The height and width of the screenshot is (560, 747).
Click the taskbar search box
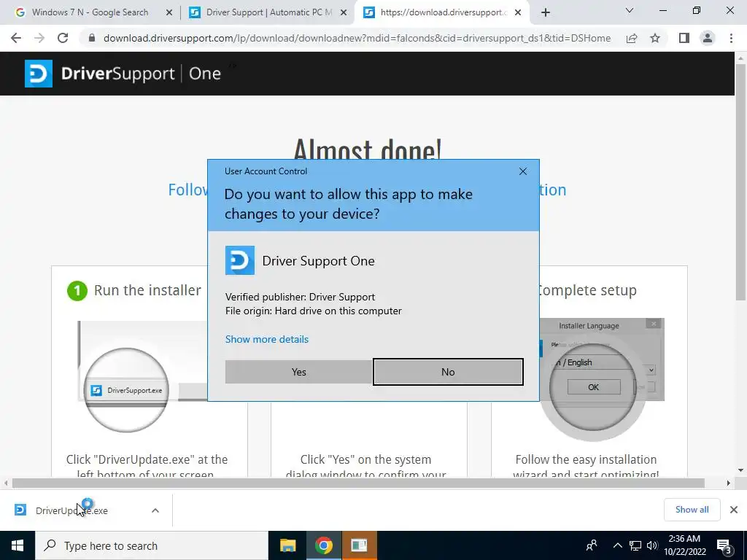click(x=152, y=545)
